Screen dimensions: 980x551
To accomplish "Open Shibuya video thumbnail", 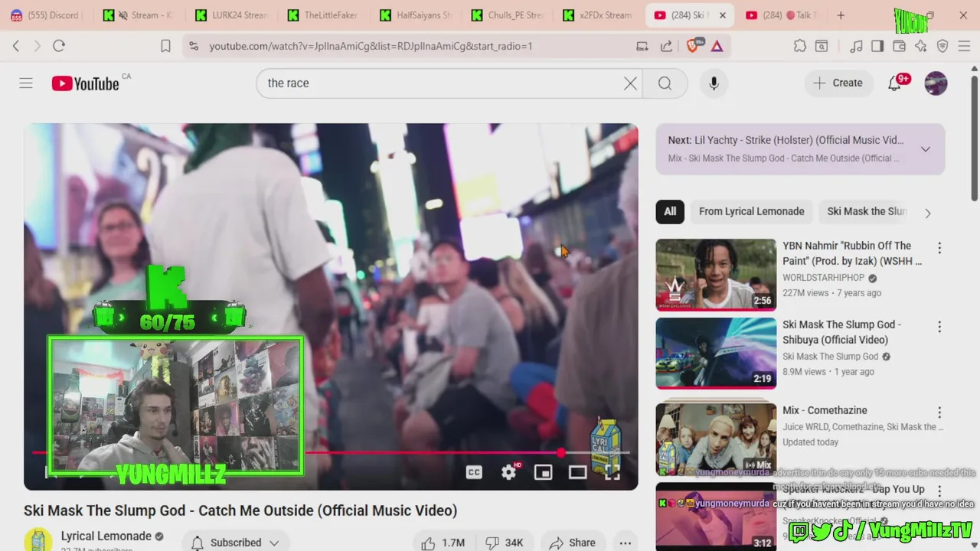I will [716, 354].
